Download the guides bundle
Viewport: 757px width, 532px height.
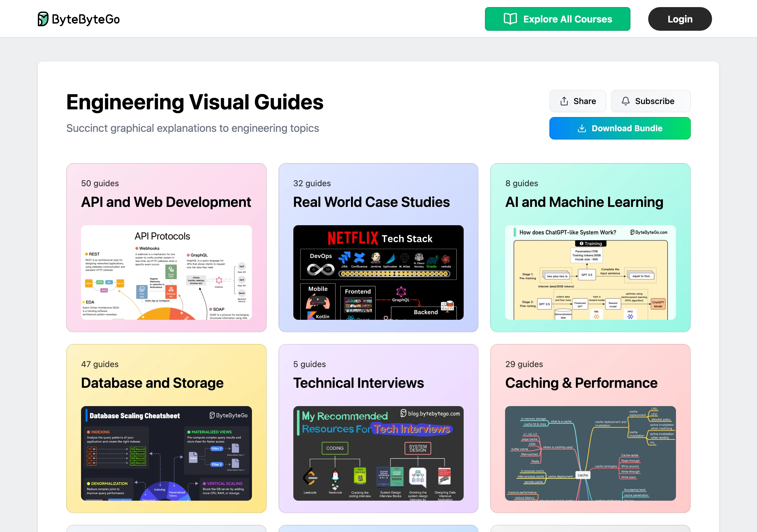coord(619,128)
